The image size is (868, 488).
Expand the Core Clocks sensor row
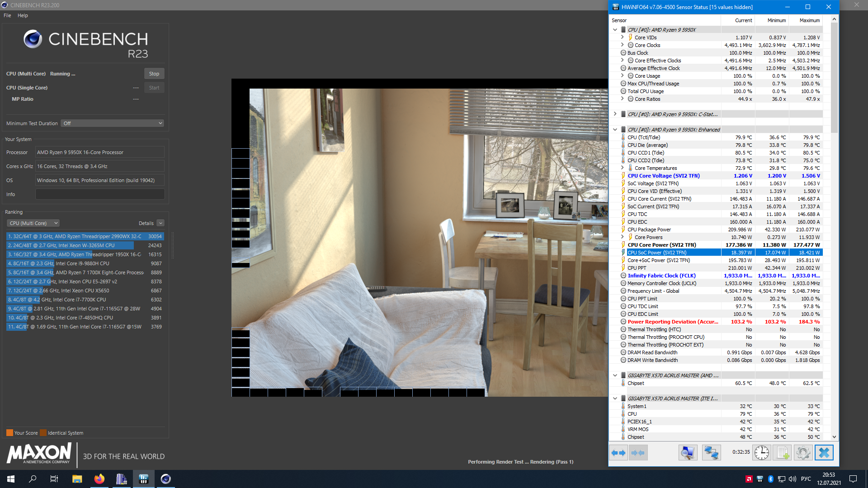pos(623,45)
